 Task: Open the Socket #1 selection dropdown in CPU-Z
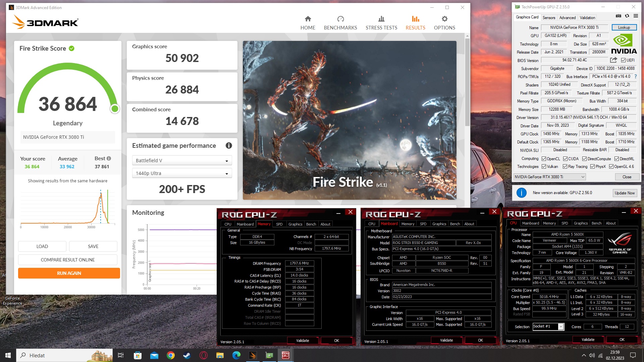point(548,326)
